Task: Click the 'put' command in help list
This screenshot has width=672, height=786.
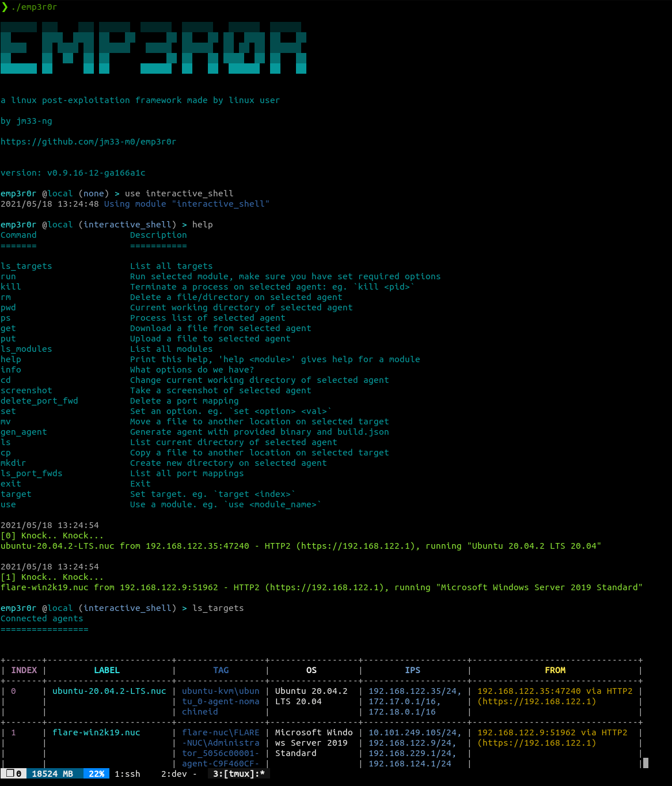Action: (8, 339)
